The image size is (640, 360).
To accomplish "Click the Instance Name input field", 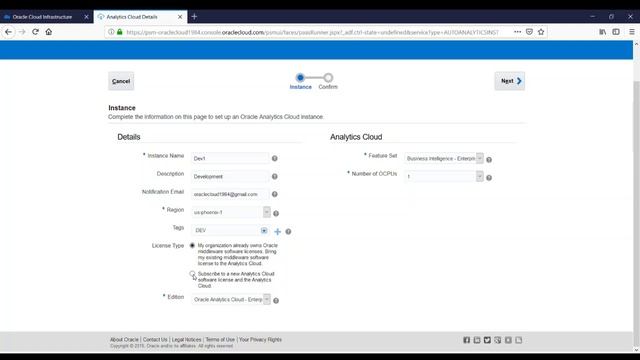I will click(230, 158).
